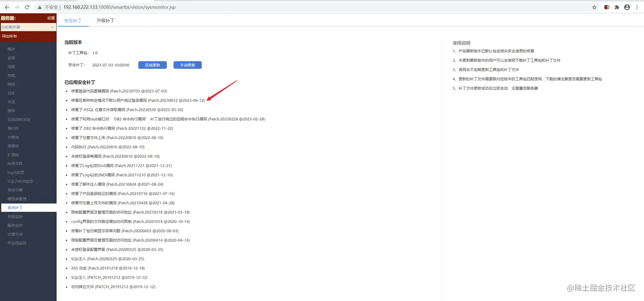Screen dimensions: 644x301
Task: Open 会话 in the sidebar menu
Action: [11, 102]
